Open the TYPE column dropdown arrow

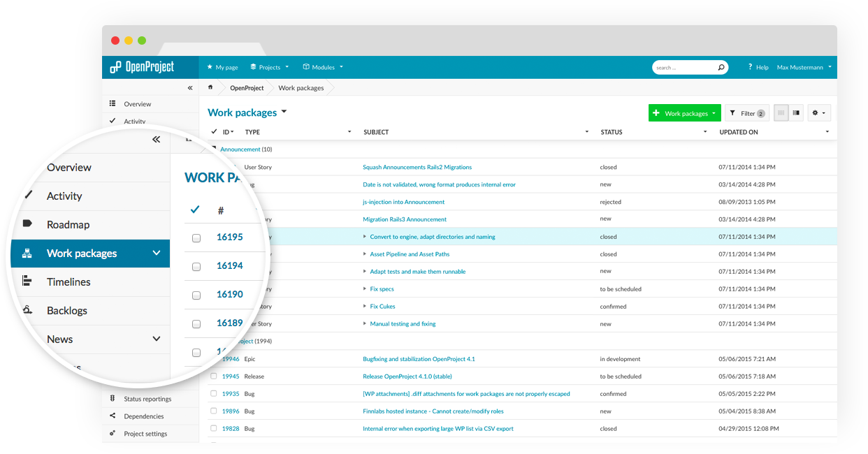pos(349,132)
